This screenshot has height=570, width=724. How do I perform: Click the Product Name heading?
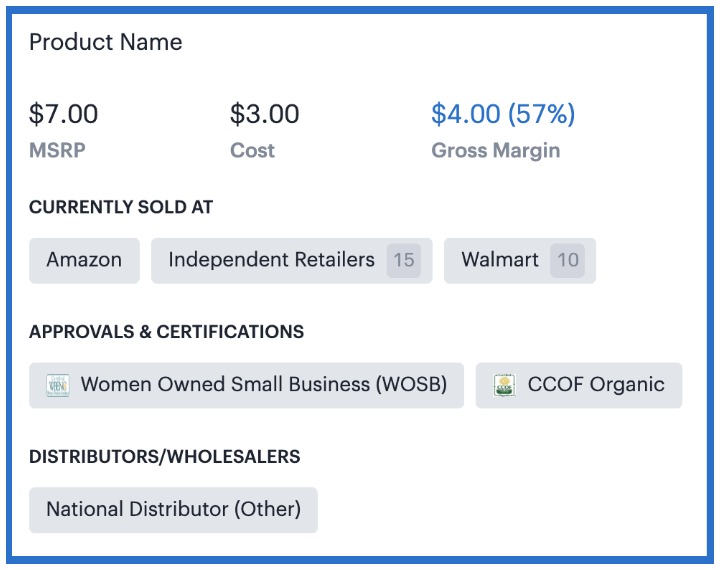(x=106, y=42)
